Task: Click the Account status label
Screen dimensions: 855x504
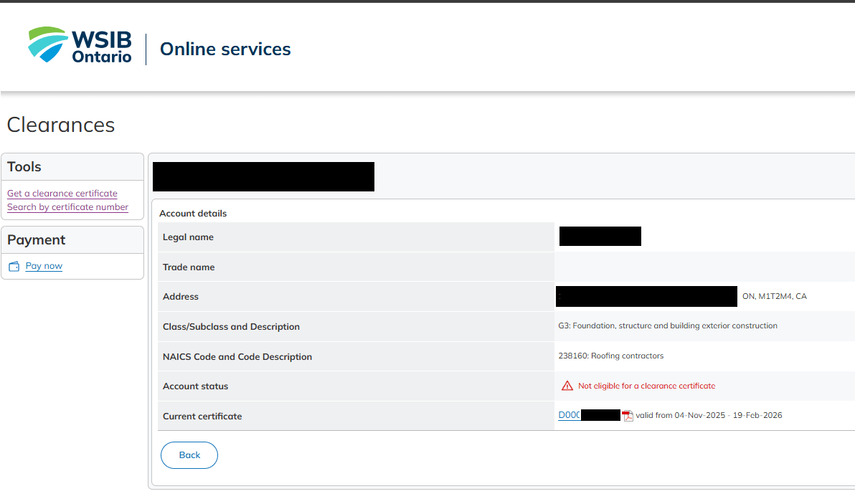Action: pyautogui.click(x=195, y=386)
